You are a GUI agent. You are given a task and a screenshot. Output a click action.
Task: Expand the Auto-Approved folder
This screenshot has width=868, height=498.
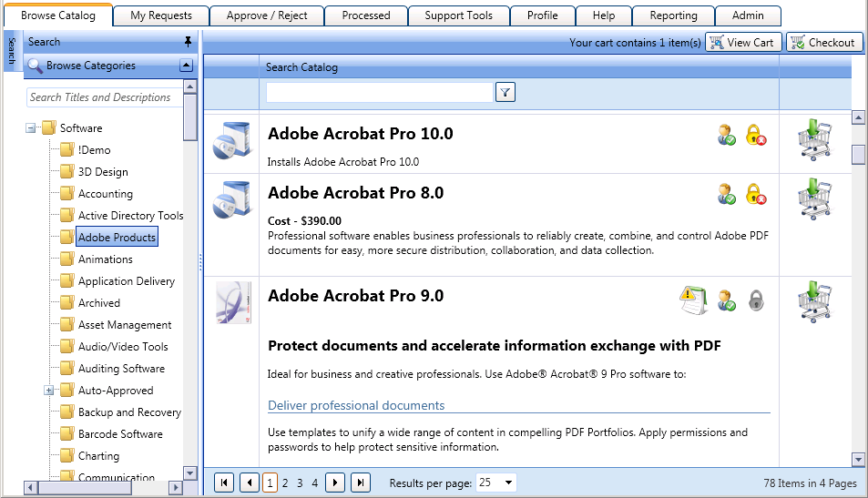[48, 391]
